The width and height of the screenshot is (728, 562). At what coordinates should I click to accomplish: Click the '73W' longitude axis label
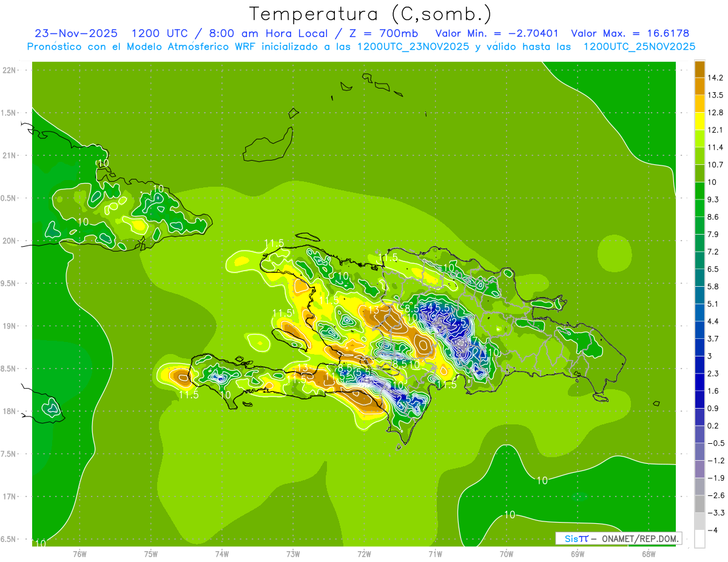click(293, 554)
